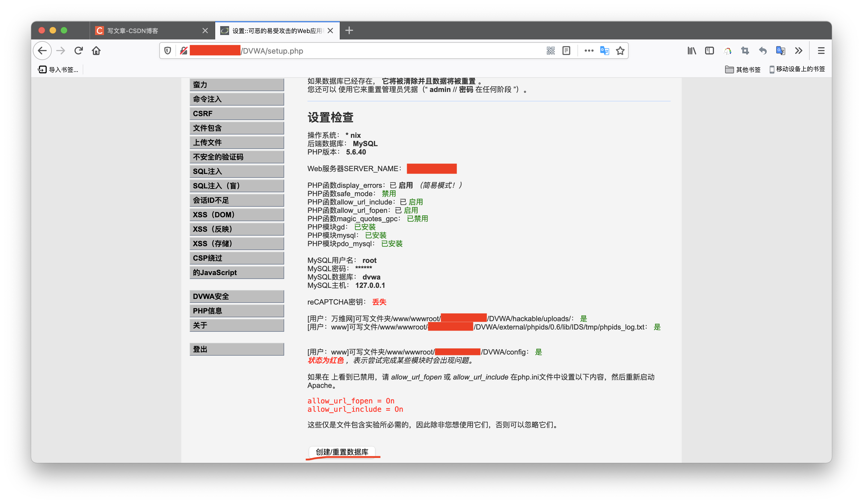Open the PHP信息 link in sidebar
This screenshot has height=504, width=863.
click(x=236, y=311)
